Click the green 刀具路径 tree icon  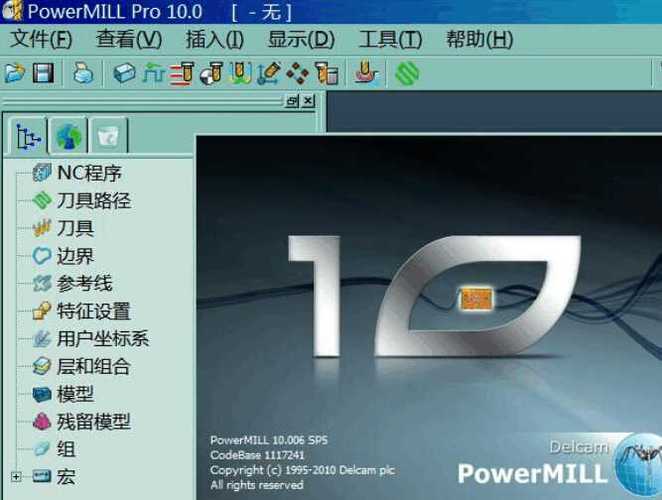pyautogui.click(x=42, y=201)
